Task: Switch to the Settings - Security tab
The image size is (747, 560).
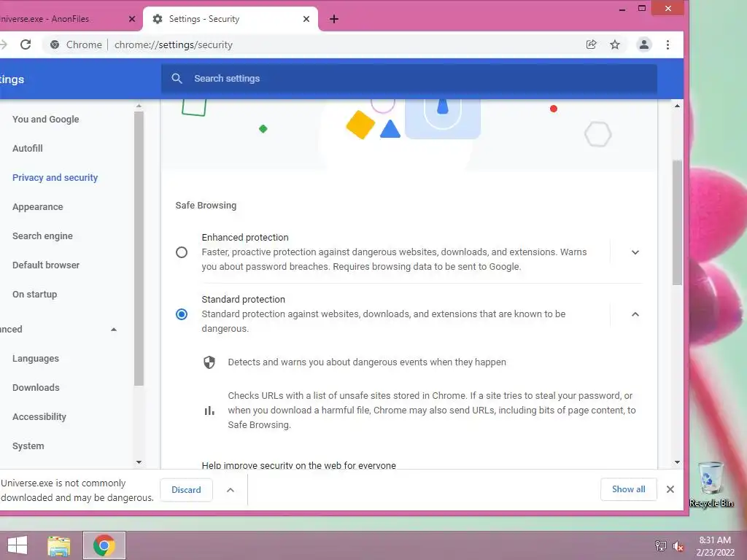Action: tap(231, 19)
